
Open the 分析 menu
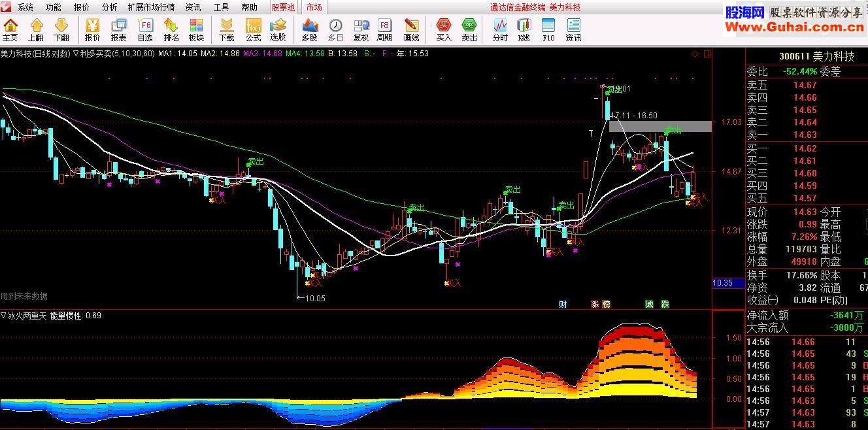(x=109, y=7)
